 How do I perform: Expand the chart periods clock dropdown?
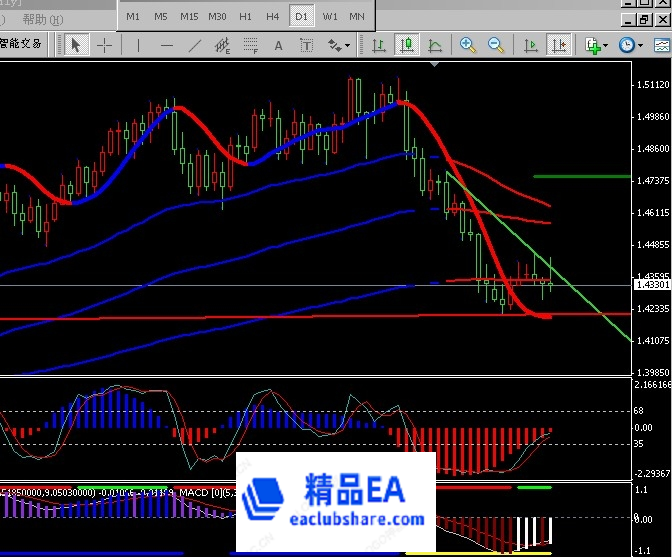[630, 45]
